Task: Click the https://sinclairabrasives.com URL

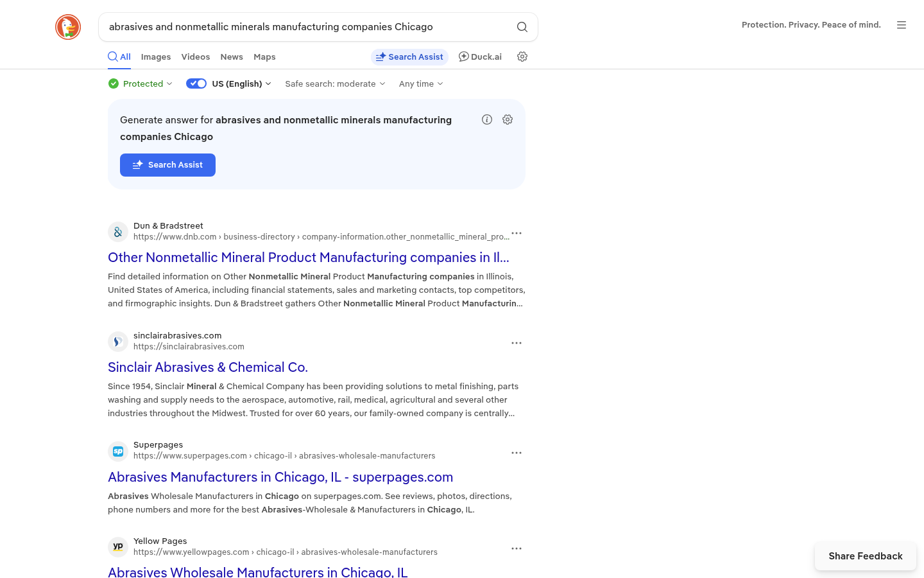Action: pyautogui.click(x=189, y=347)
